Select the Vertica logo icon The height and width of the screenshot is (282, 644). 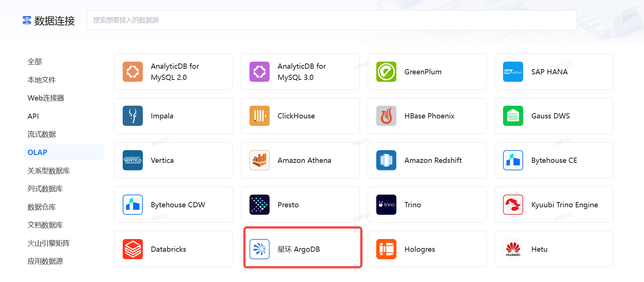132,160
